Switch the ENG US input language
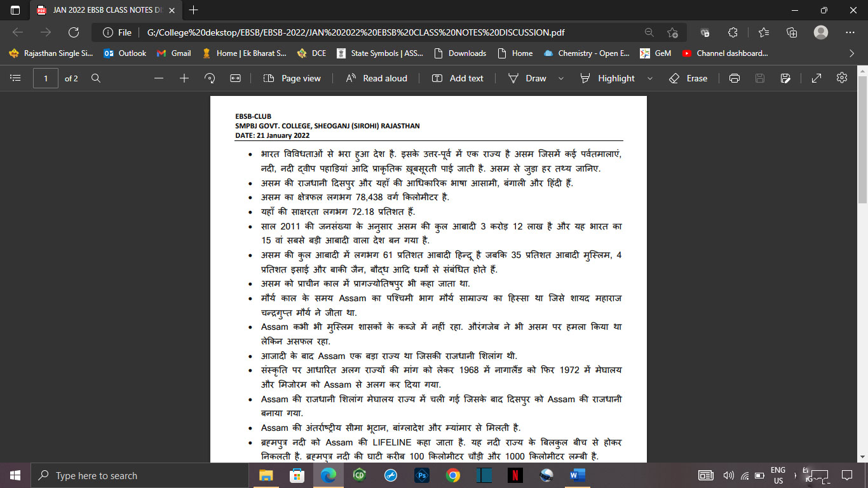 click(x=778, y=475)
